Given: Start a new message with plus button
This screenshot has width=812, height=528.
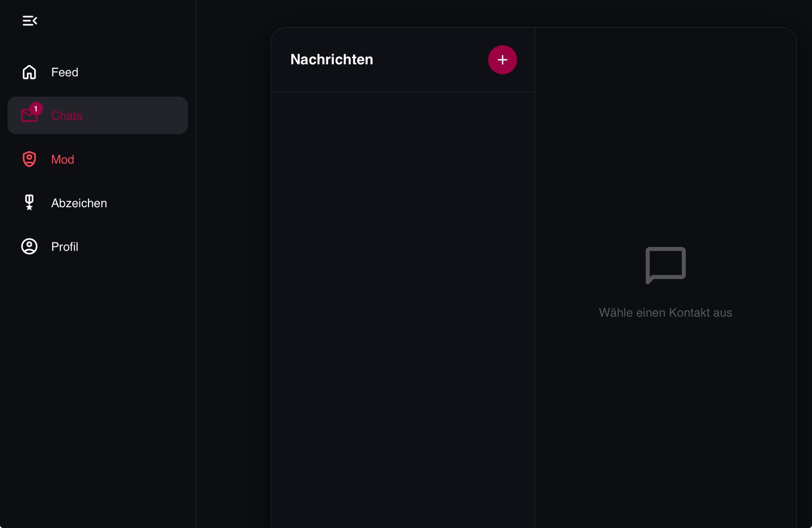Looking at the screenshot, I should point(502,60).
